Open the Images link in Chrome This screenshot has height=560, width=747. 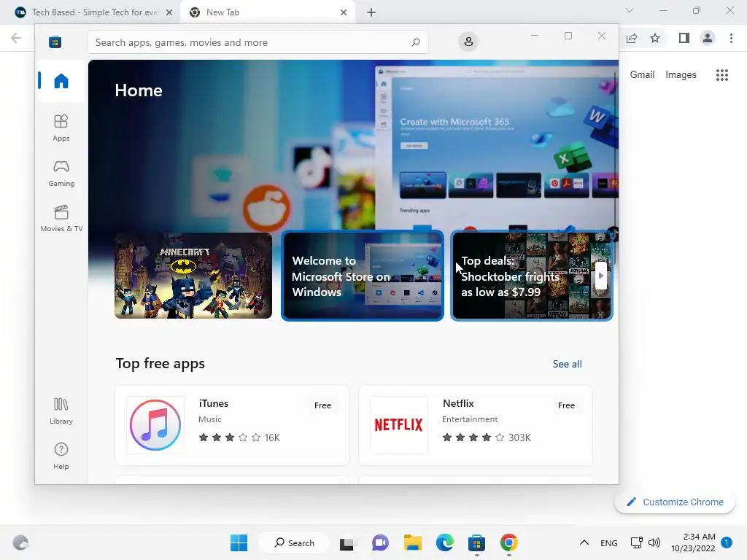(681, 75)
